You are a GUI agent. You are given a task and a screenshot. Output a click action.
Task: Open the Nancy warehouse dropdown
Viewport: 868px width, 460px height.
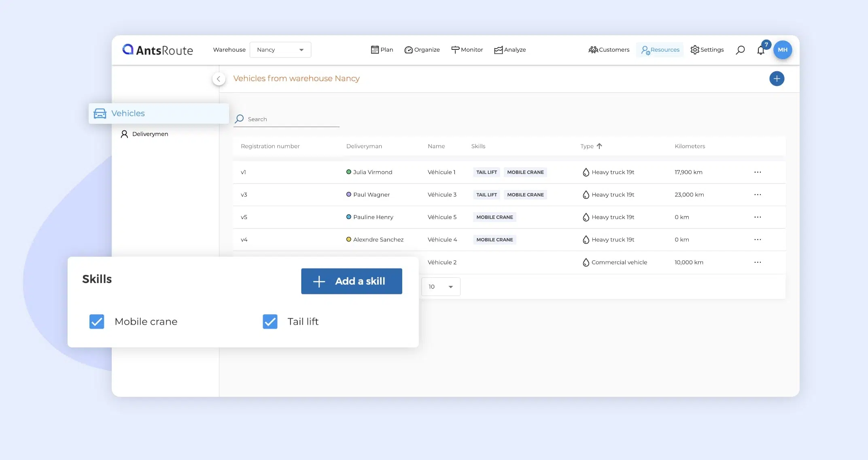[x=280, y=50]
